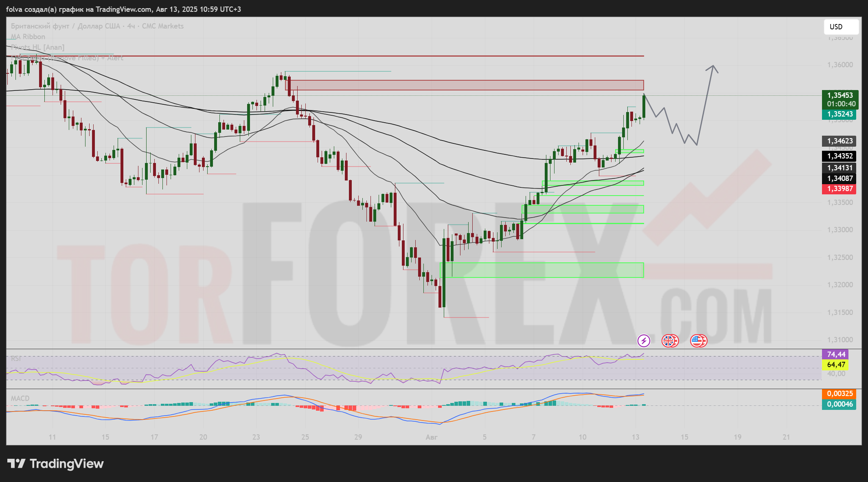
Task: Click the green 1,35453 current price label
Action: [840, 95]
